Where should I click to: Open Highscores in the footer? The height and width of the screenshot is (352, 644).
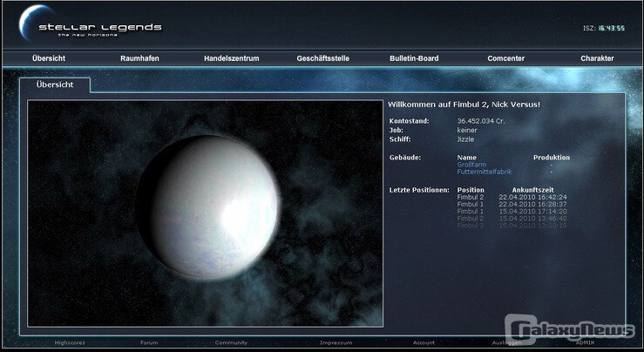point(70,342)
